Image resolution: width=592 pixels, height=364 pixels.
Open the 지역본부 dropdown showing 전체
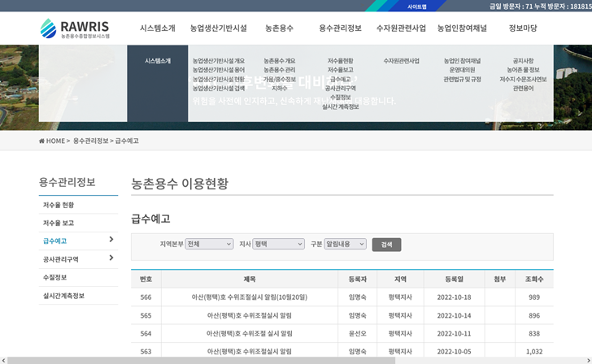tap(209, 244)
